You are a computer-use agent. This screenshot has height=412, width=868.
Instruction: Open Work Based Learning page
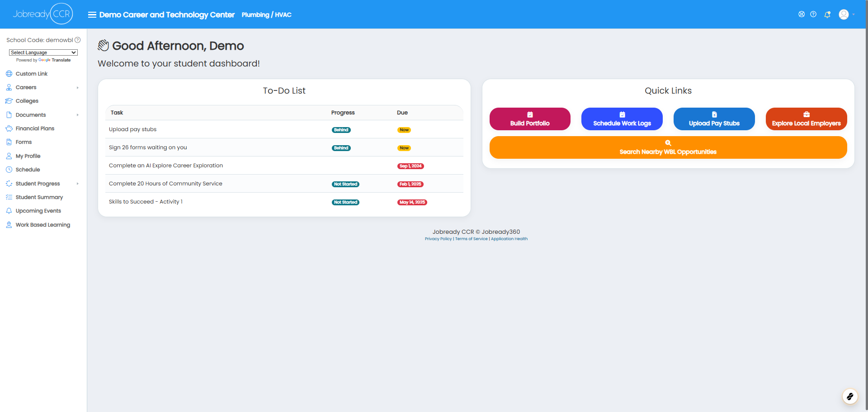[x=43, y=225]
